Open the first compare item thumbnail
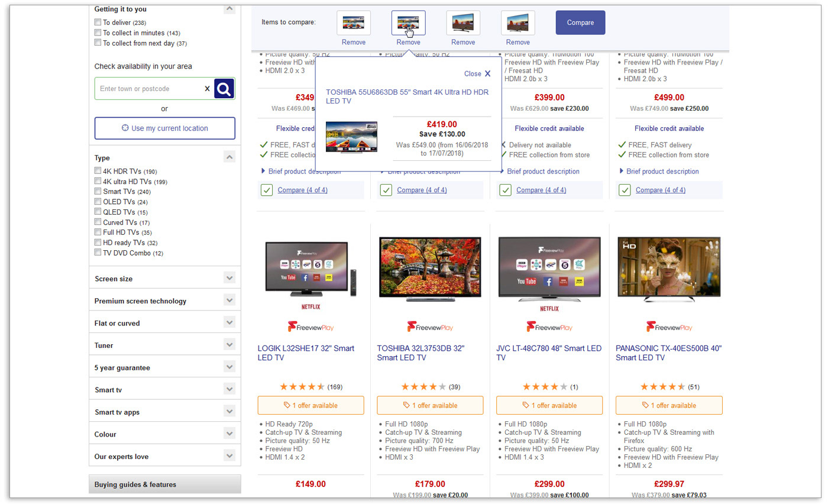This screenshot has height=504, width=828. pyautogui.click(x=354, y=23)
